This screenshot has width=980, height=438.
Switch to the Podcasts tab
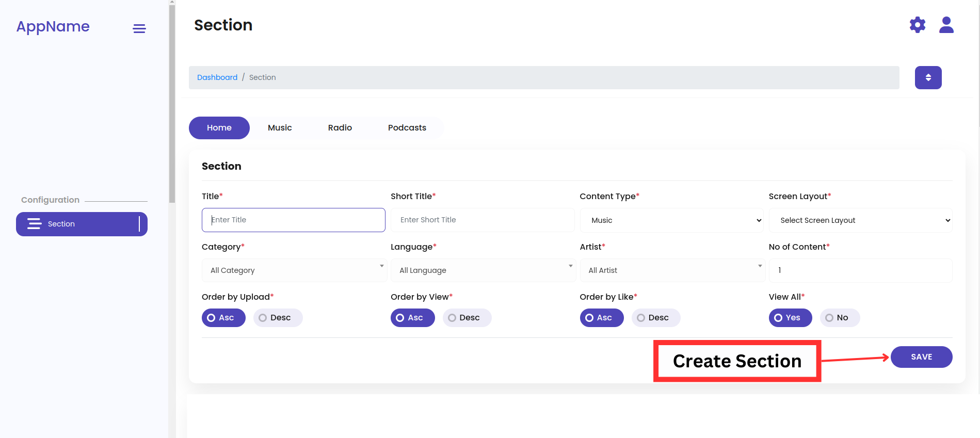407,128
